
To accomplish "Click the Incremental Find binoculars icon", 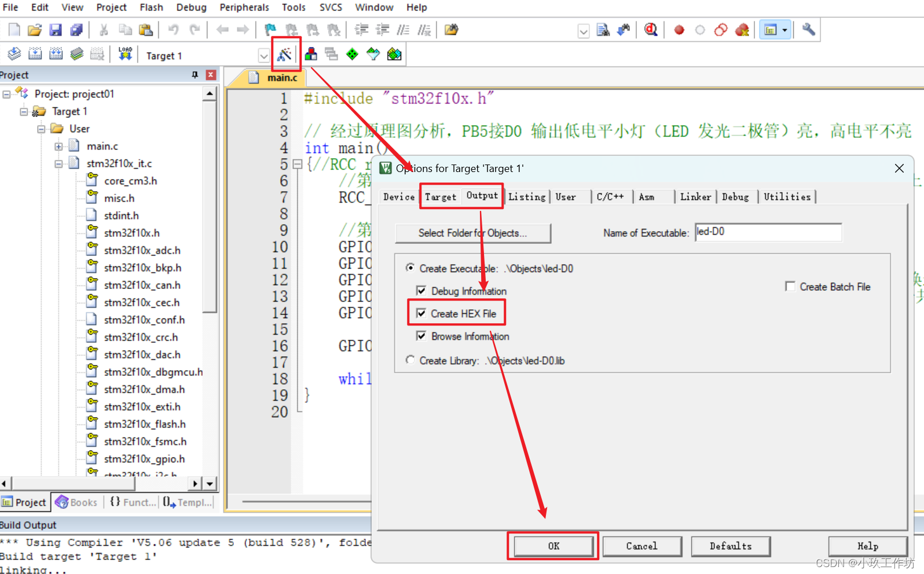I will point(624,30).
